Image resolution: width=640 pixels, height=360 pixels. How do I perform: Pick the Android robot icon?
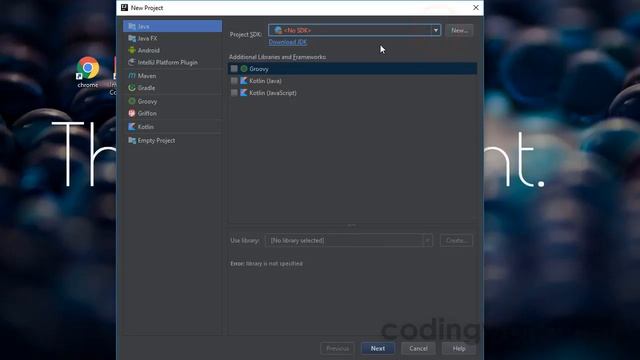point(132,50)
